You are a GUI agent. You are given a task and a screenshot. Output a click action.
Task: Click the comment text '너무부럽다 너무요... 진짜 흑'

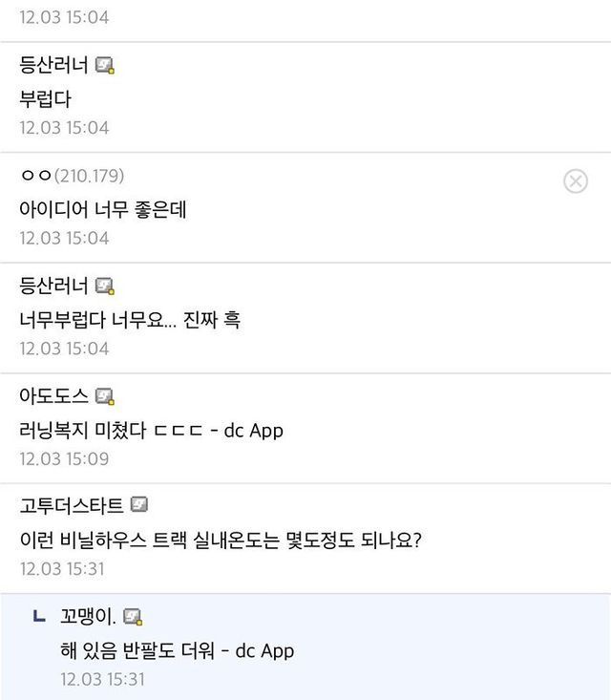tap(130, 319)
